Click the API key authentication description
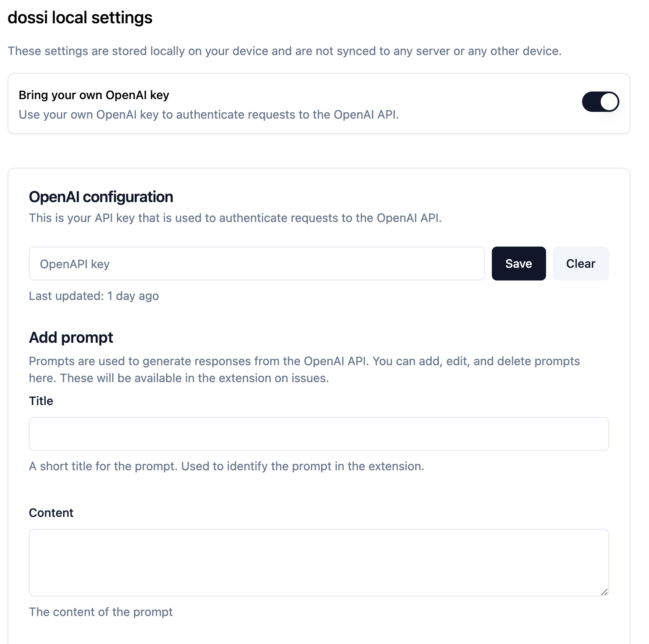Viewport: 649px width, 644px height. pyautogui.click(x=236, y=218)
